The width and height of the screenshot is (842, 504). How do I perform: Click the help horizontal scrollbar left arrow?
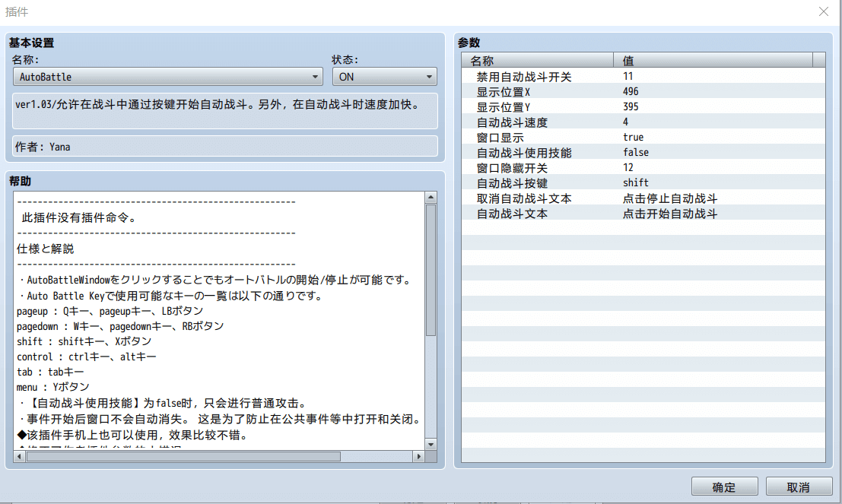(19, 457)
